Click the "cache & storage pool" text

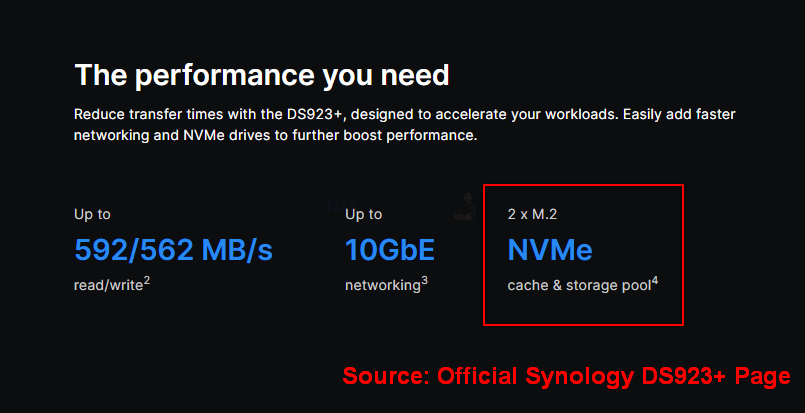point(579,286)
